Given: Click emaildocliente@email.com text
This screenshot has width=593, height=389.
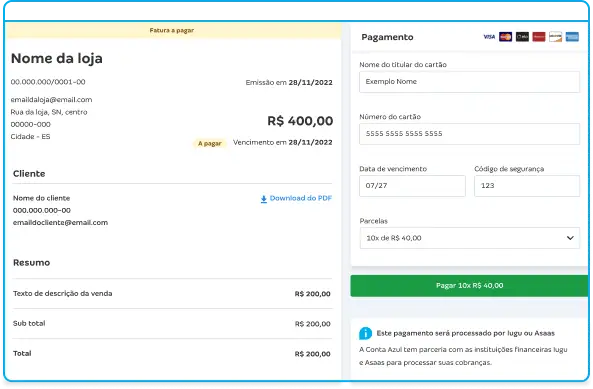Looking at the screenshot, I should (x=61, y=223).
